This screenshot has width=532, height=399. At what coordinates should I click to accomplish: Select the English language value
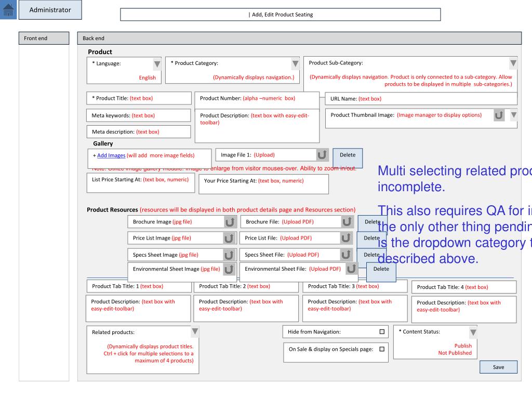147,78
